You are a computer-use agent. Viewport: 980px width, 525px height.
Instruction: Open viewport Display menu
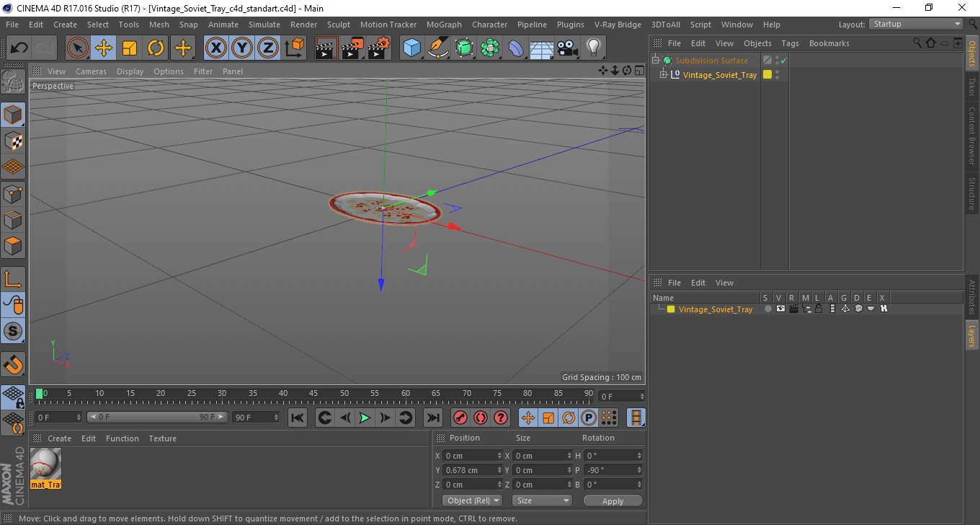[130, 71]
